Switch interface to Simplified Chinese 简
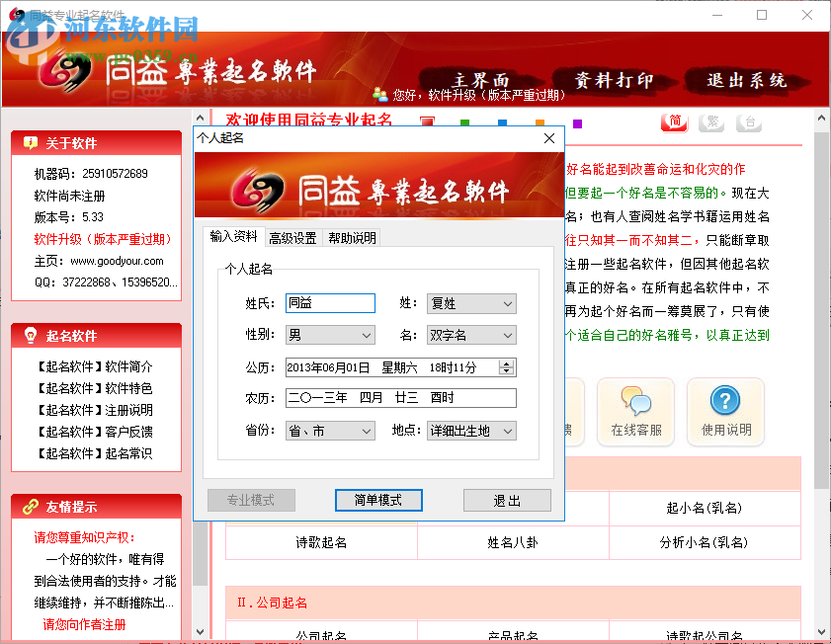Viewport: 831px width, 644px height. click(x=674, y=122)
